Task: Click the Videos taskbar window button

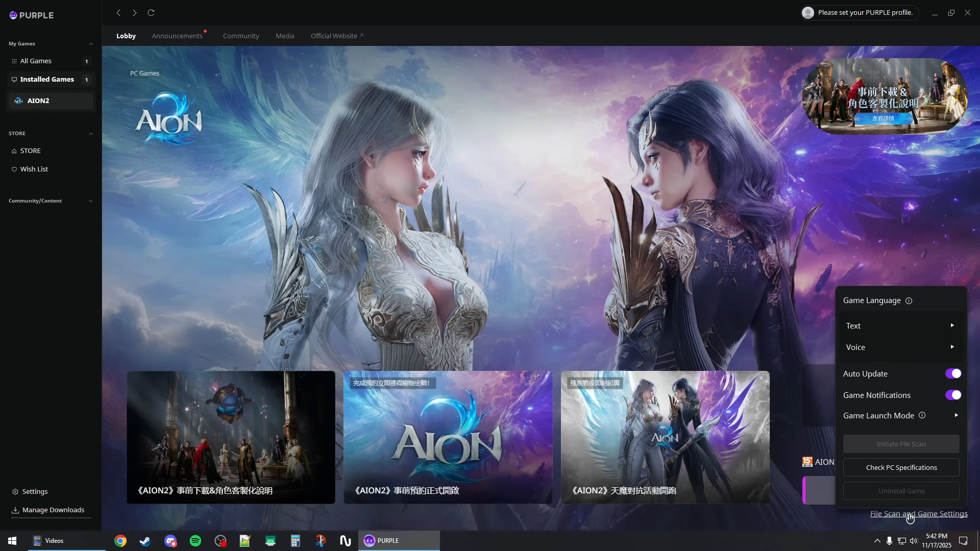Action: pos(66,541)
